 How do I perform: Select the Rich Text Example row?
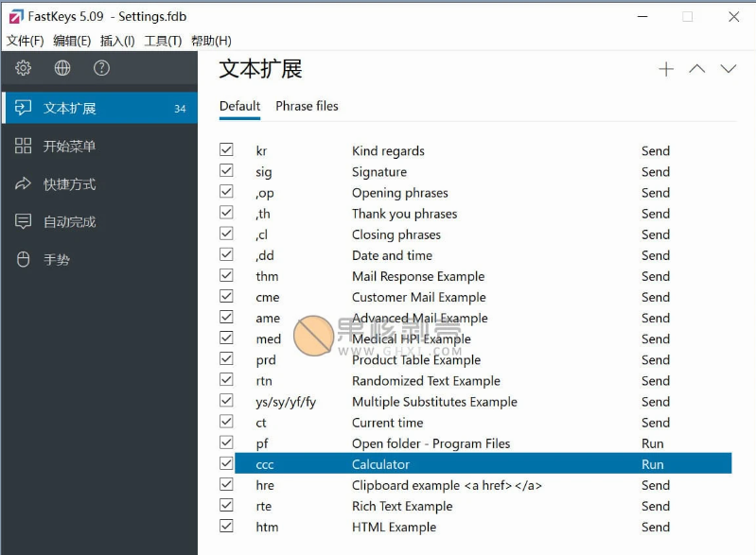483,506
